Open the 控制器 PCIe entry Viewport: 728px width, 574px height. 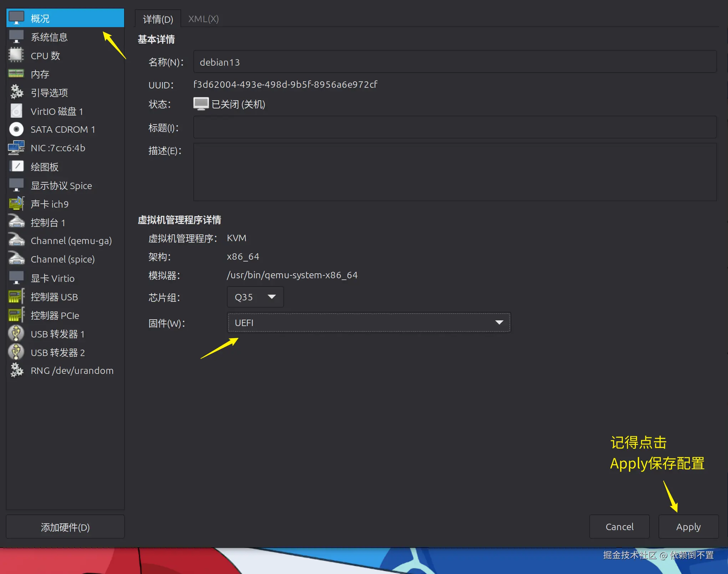coord(55,315)
